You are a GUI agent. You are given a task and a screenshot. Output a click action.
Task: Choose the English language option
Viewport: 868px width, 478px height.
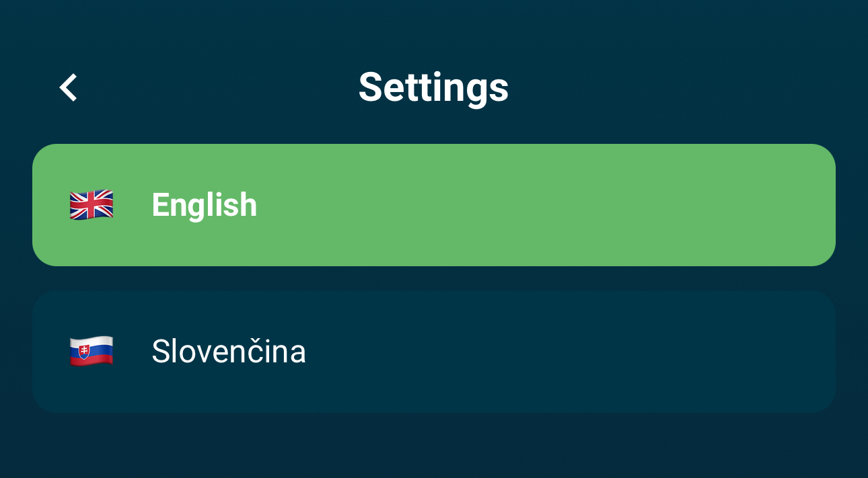coord(433,205)
